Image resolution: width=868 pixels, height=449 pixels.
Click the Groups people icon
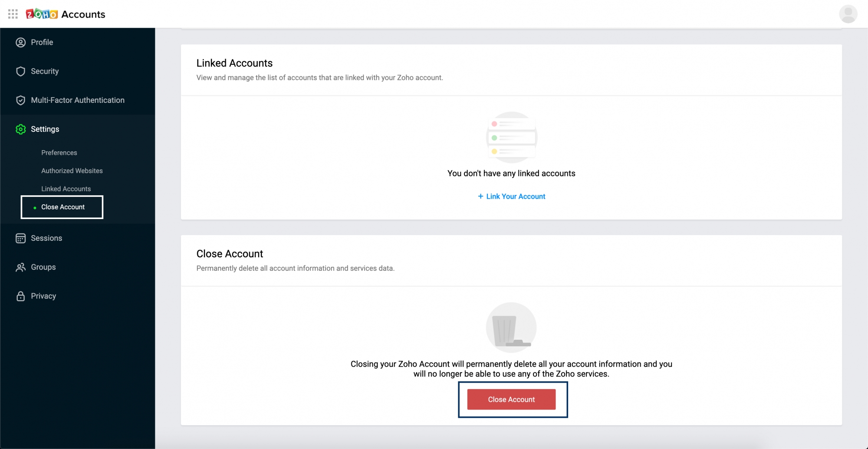20,268
